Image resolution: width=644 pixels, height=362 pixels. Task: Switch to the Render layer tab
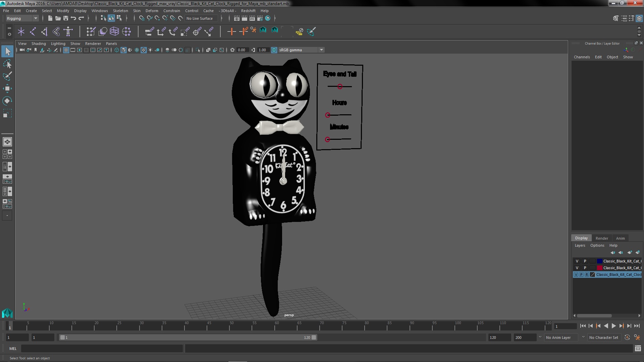(602, 238)
